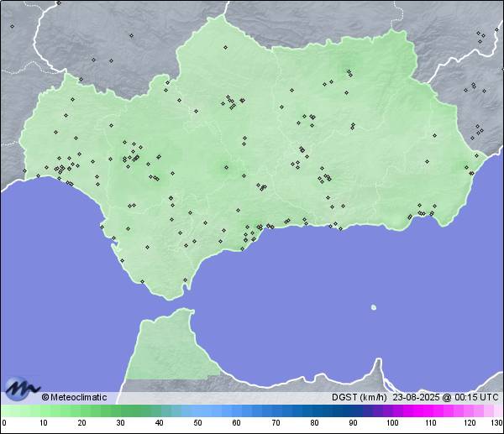Click the © Meteoclimatic copyright text
The image size is (504, 434).
click(x=74, y=397)
